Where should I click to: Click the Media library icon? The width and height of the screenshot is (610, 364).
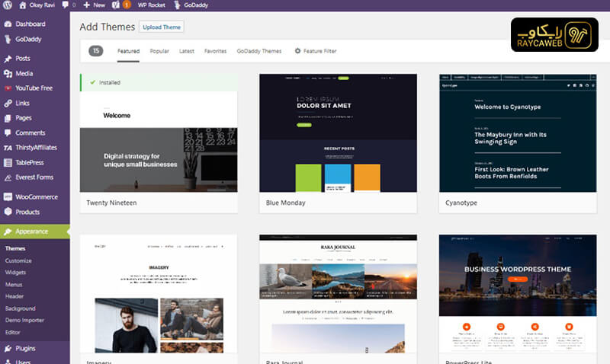point(8,73)
